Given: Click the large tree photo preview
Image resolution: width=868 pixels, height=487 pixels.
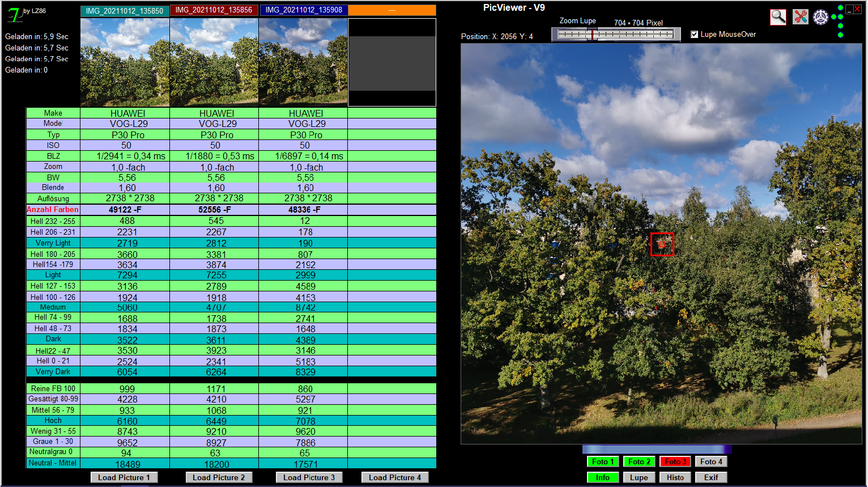Looking at the screenshot, I should [x=661, y=244].
